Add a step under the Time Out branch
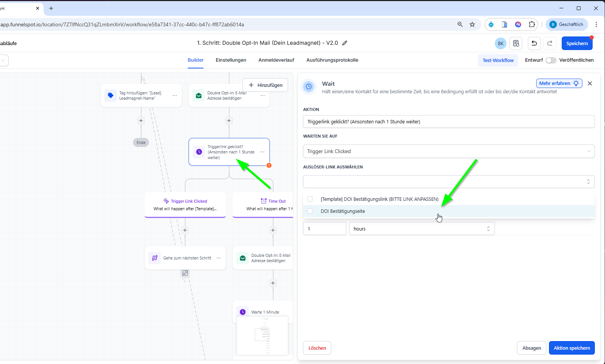 pyautogui.click(x=273, y=230)
